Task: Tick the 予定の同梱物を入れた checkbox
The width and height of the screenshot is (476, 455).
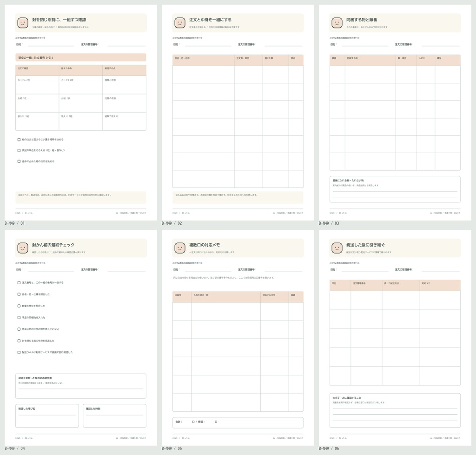Action: (x=19, y=318)
